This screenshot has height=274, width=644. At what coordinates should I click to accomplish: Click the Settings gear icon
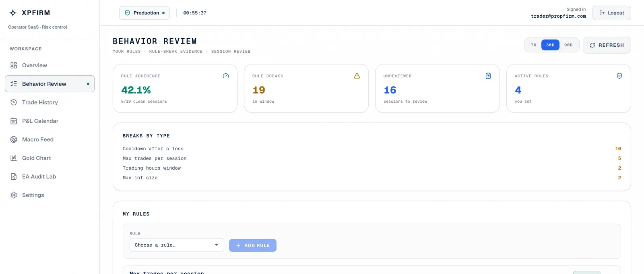point(14,195)
